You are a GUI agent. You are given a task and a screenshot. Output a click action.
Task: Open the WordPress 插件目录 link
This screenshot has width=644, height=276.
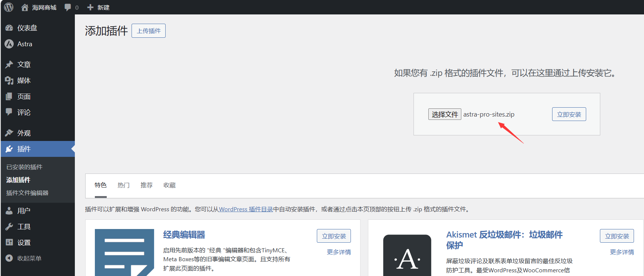point(246,209)
